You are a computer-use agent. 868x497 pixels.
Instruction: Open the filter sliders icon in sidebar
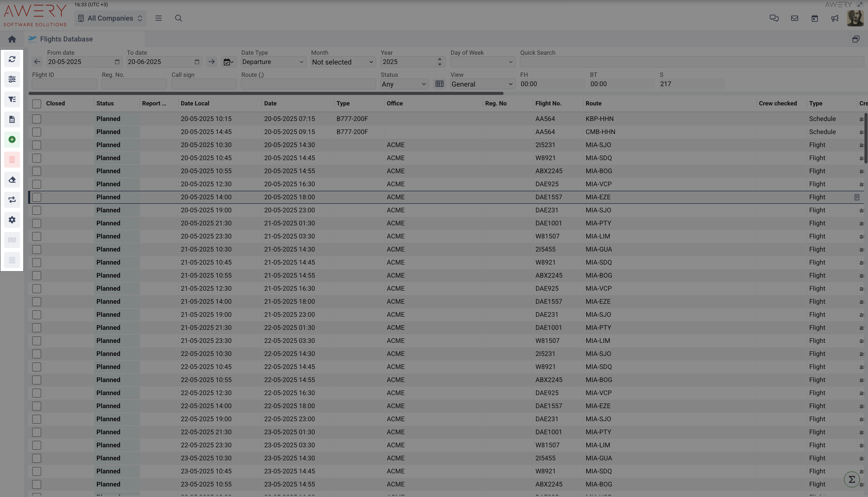click(12, 79)
